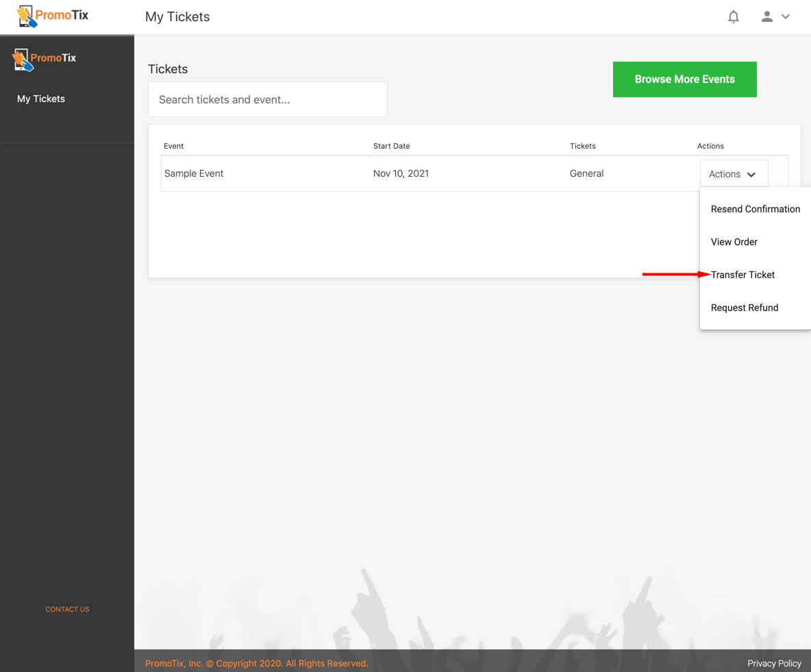The width and height of the screenshot is (811, 672).
Task: Open the Contact Us link
Action: tap(67, 609)
